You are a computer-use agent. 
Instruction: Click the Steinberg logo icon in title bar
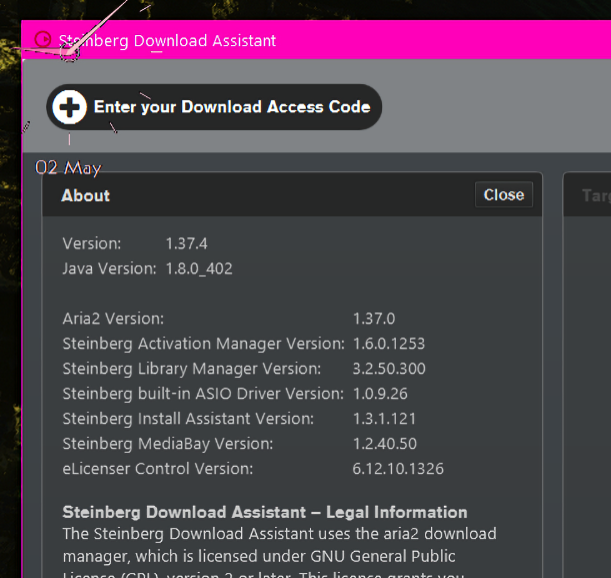pyautogui.click(x=43, y=40)
